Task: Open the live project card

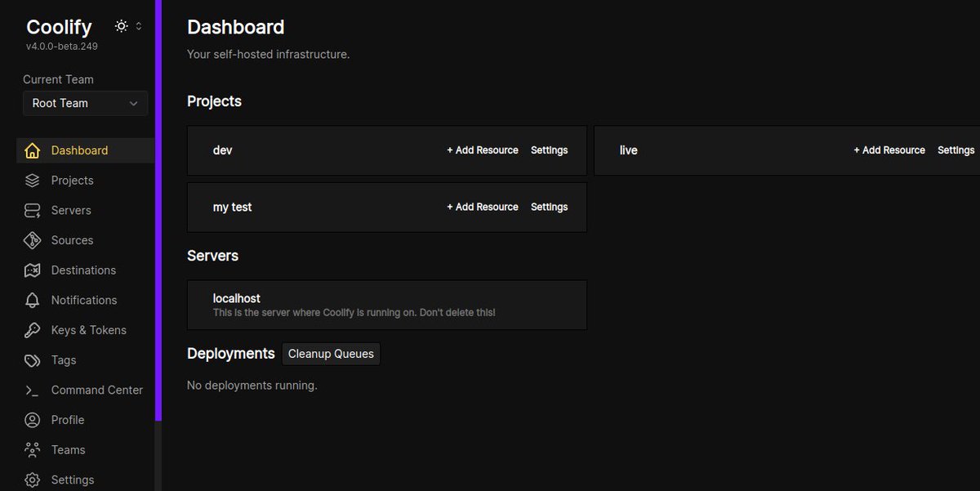Action: pyautogui.click(x=787, y=150)
